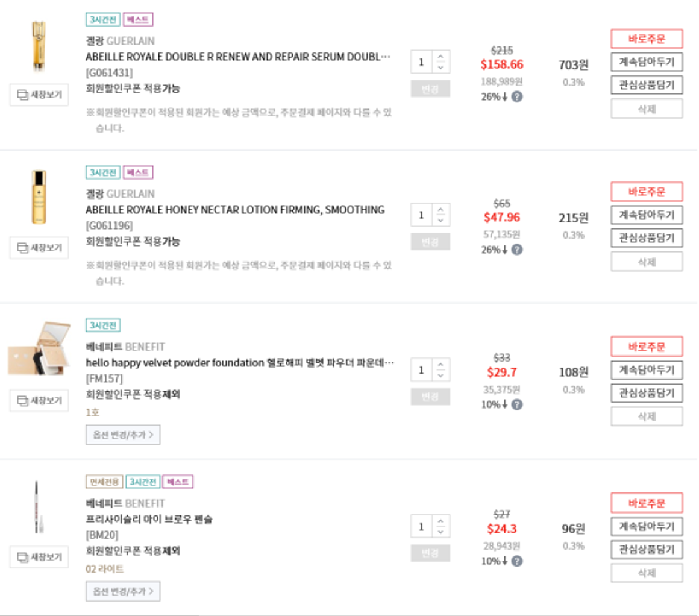
Task: Click 바로주문 for Abeille Royale serum
Action: (647, 39)
